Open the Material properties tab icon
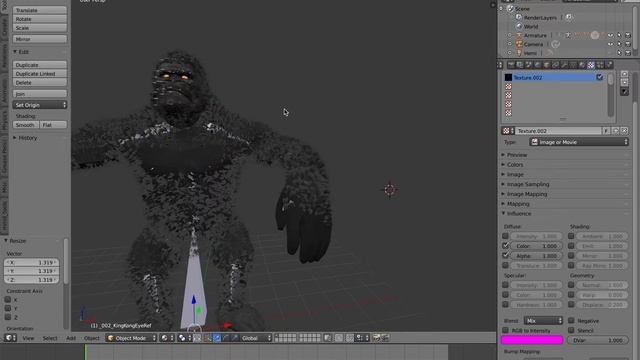This screenshot has width=640, height=360. pos(582,65)
